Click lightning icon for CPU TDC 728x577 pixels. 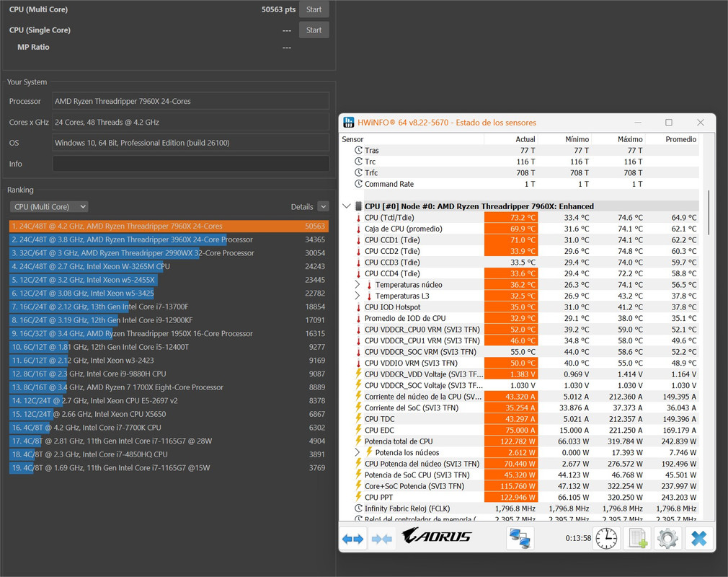click(x=358, y=418)
